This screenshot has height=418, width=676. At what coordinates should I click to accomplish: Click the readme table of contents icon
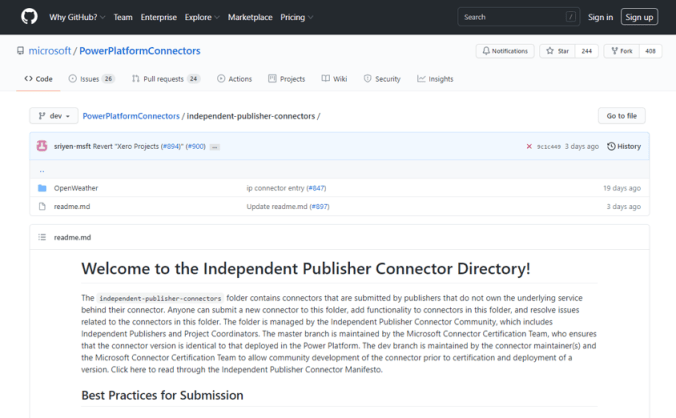coord(42,237)
